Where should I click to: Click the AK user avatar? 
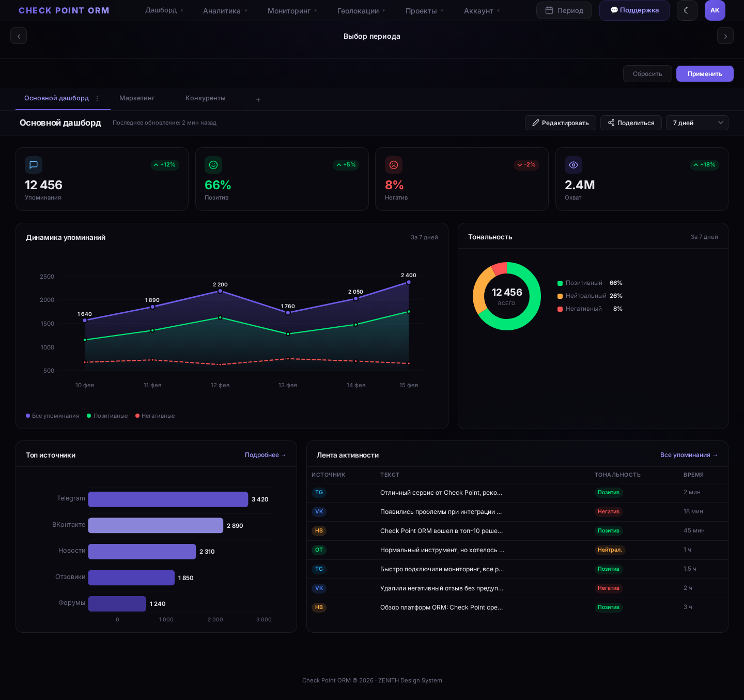coord(715,10)
